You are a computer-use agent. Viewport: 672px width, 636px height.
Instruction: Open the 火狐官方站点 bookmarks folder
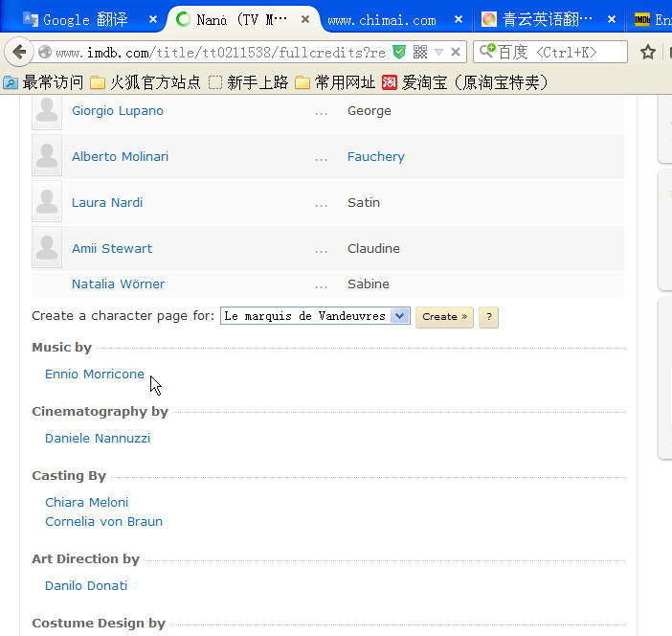[146, 82]
